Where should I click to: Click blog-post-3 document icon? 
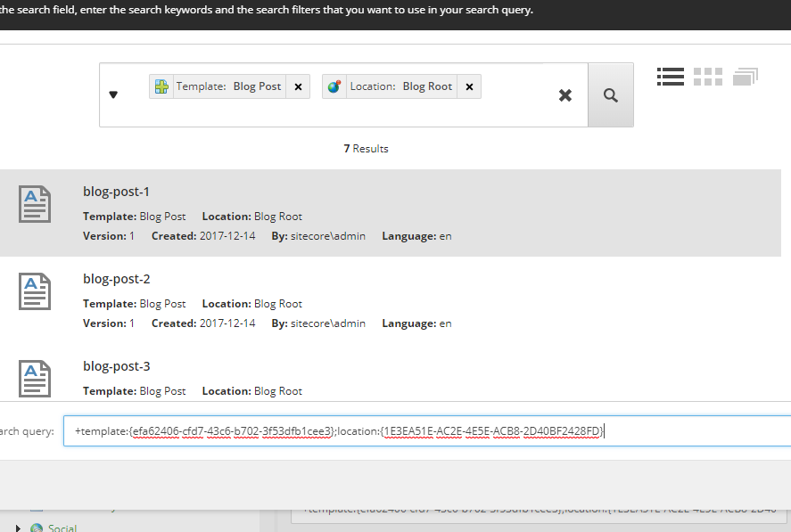35,378
